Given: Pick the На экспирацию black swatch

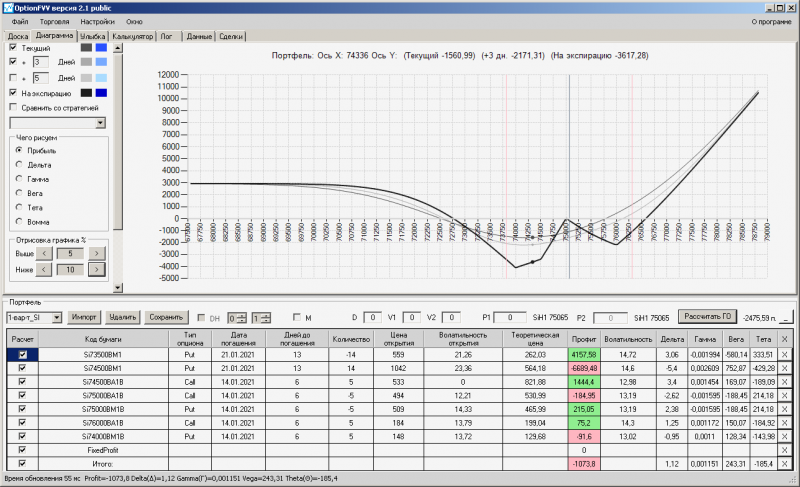Looking at the screenshot, I should (x=86, y=93).
